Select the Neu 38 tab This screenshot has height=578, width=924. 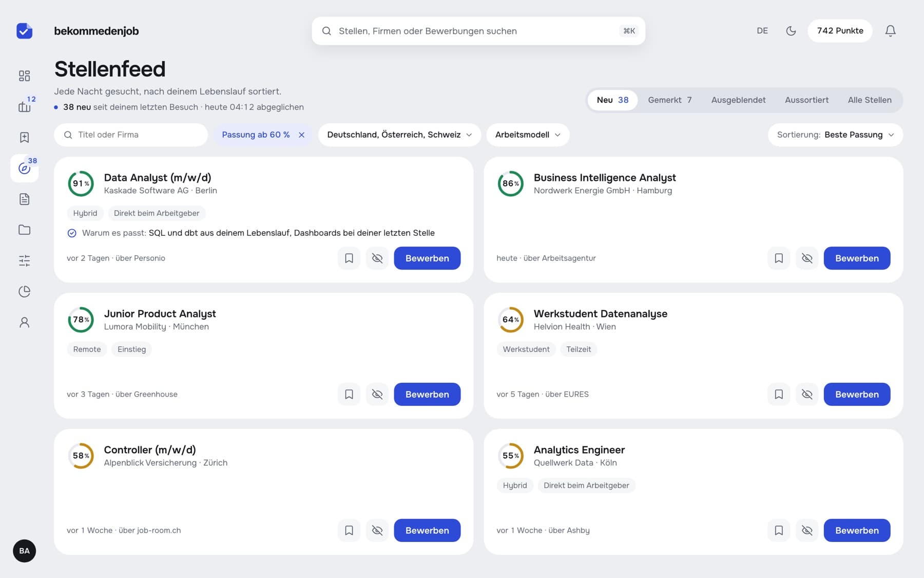pos(612,100)
